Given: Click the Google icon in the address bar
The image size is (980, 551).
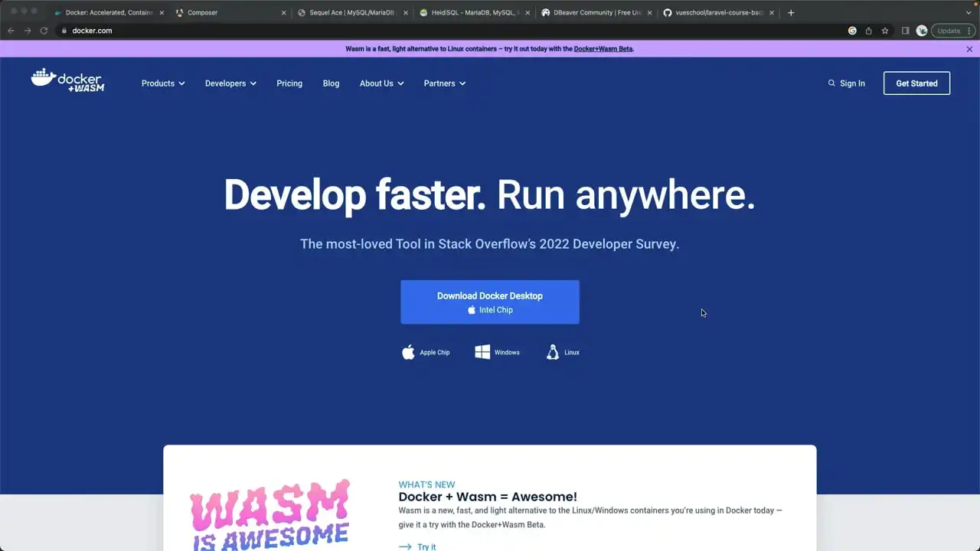Looking at the screenshot, I should tap(852, 31).
